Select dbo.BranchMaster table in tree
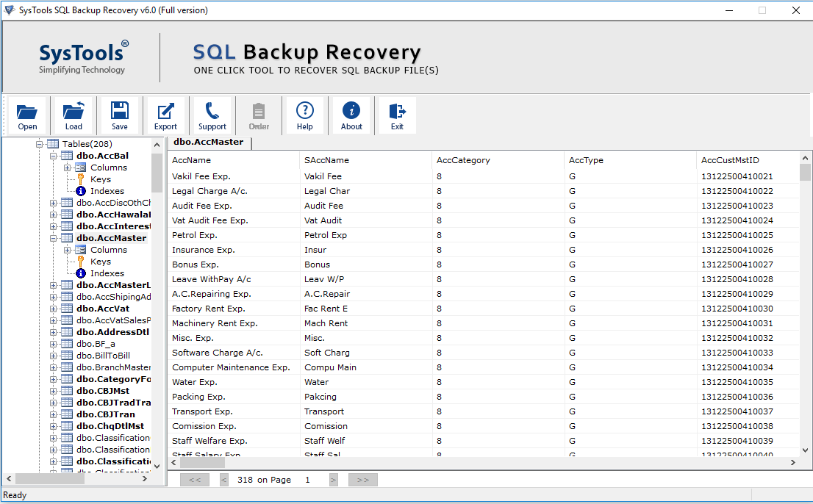Image resolution: width=813 pixels, height=504 pixels. pyautogui.click(x=113, y=367)
